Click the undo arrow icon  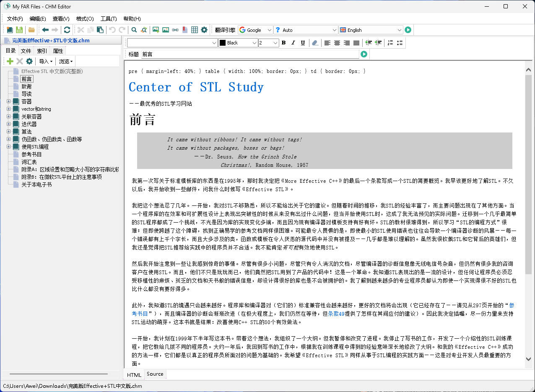tap(112, 30)
